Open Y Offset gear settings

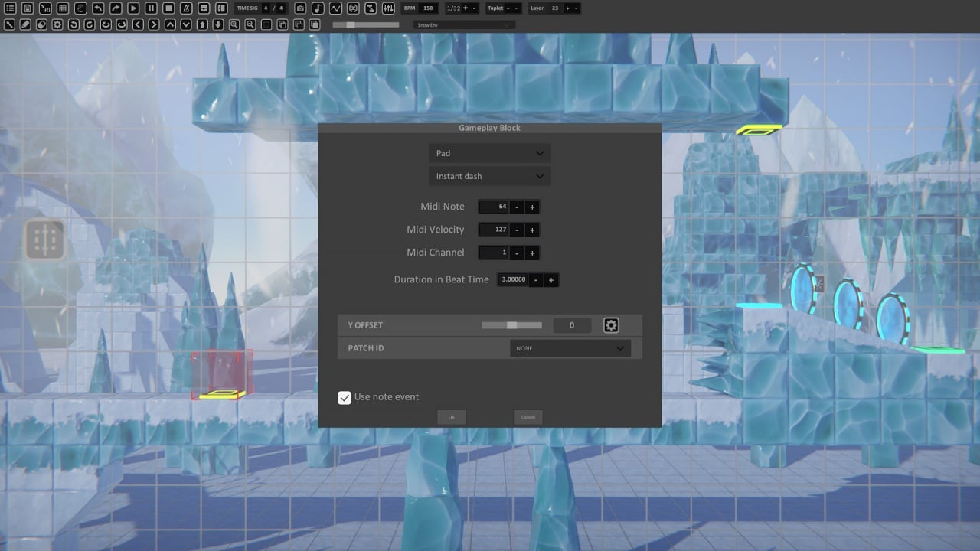[x=610, y=325]
